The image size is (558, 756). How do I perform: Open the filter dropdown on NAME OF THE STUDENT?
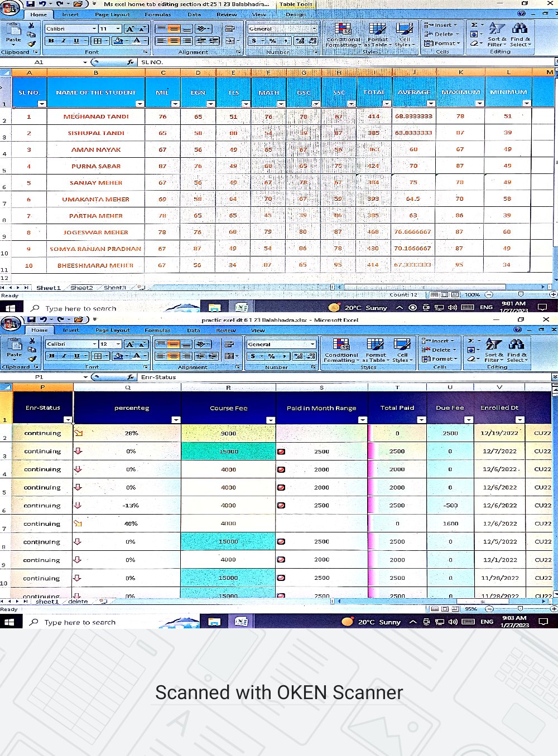click(139, 104)
